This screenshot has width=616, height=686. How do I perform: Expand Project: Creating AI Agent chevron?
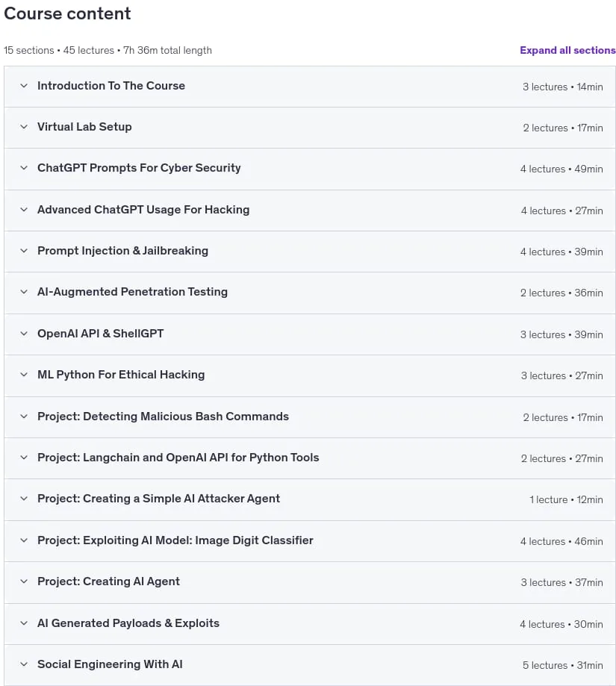24,581
